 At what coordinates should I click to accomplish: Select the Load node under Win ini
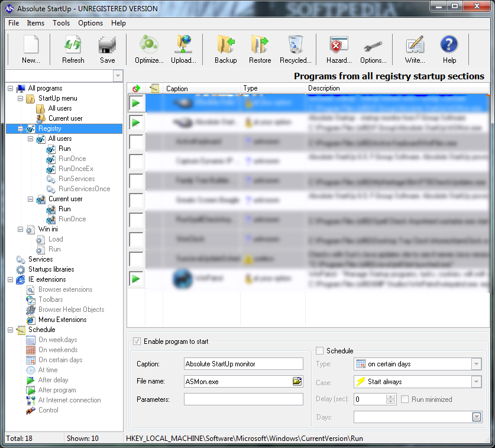pyautogui.click(x=56, y=239)
